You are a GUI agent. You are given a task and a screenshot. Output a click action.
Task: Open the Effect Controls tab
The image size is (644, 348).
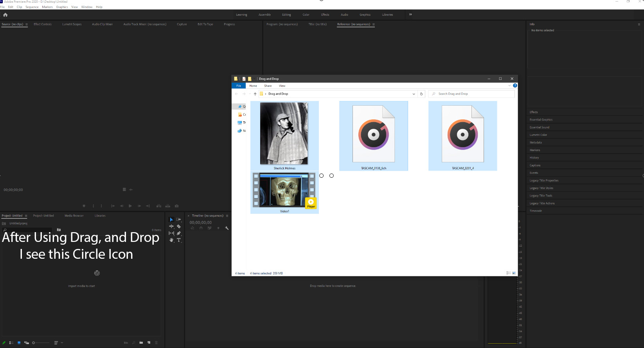pyautogui.click(x=43, y=24)
